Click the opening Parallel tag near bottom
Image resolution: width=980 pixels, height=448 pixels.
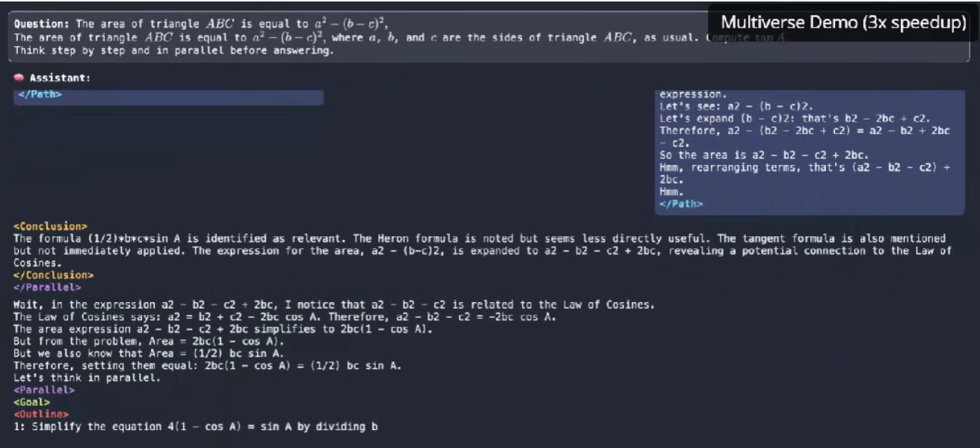point(44,390)
